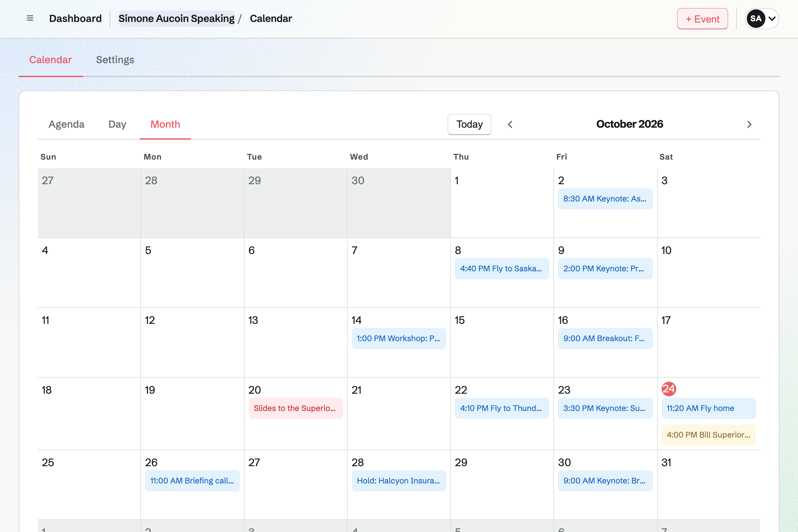Select date 7 in Wednesday column
Screen dimensions: 798x532
[354, 250]
